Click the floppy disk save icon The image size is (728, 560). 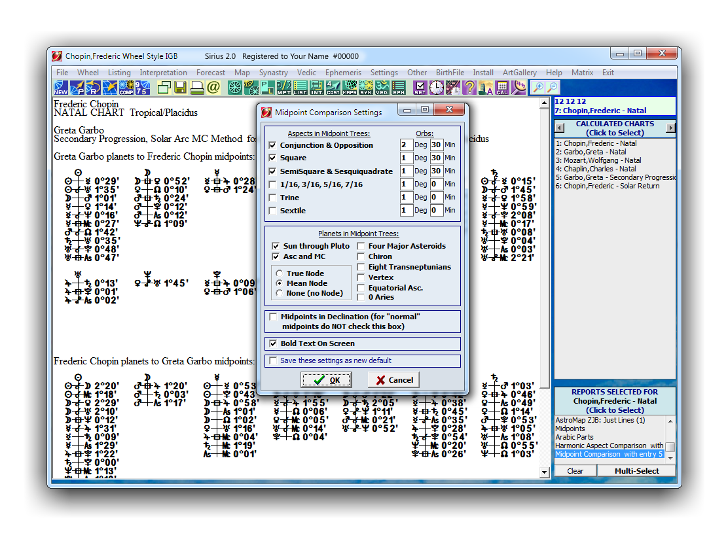(x=181, y=88)
